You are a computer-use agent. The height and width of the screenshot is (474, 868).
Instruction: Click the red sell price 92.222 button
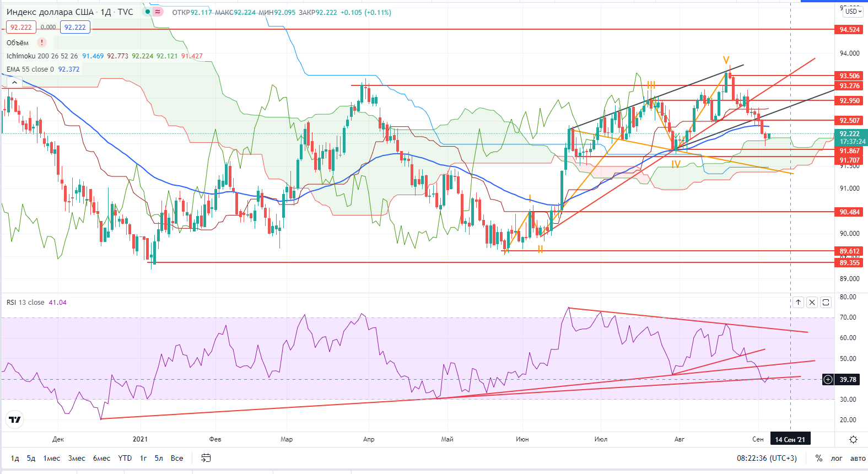pos(21,27)
